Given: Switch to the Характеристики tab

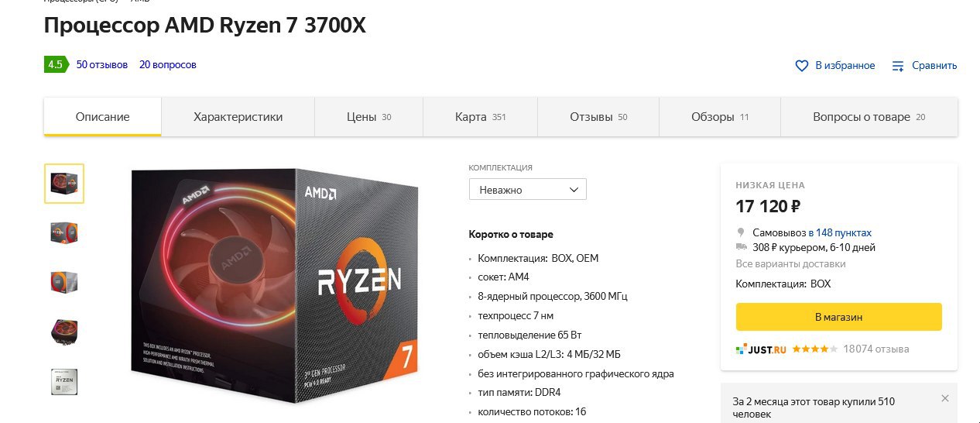Looking at the screenshot, I should [238, 117].
